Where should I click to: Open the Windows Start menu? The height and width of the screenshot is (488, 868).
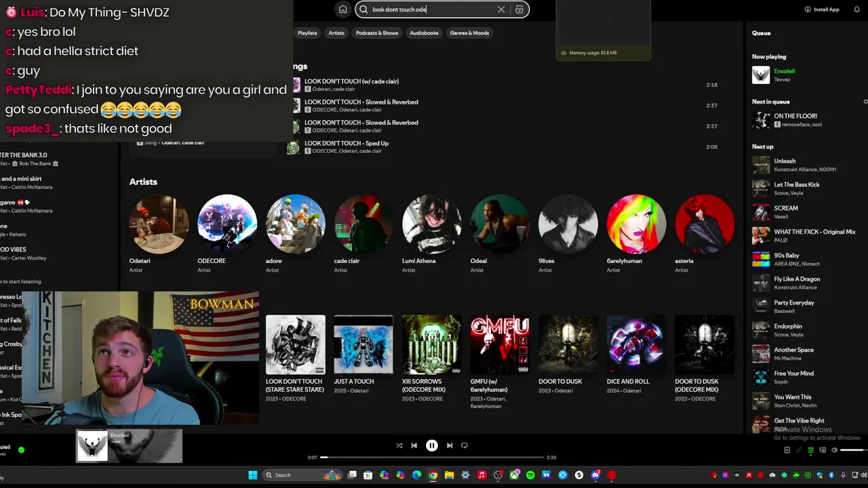point(253,475)
